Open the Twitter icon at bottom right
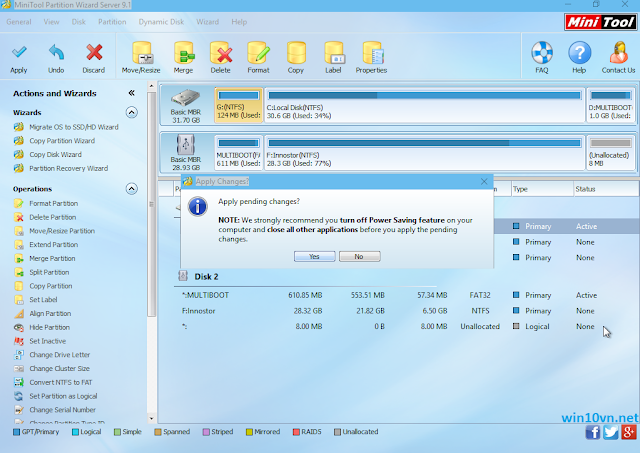640x453 pixels. click(611, 432)
